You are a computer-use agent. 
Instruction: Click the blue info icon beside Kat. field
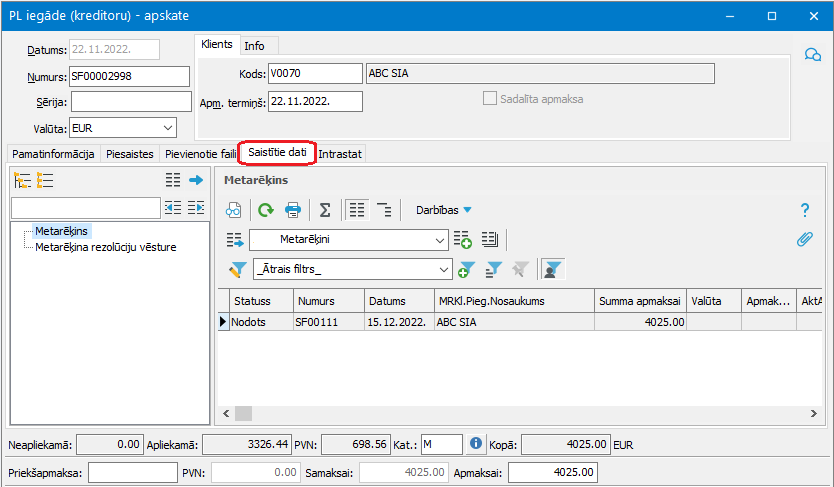[x=476, y=444]
